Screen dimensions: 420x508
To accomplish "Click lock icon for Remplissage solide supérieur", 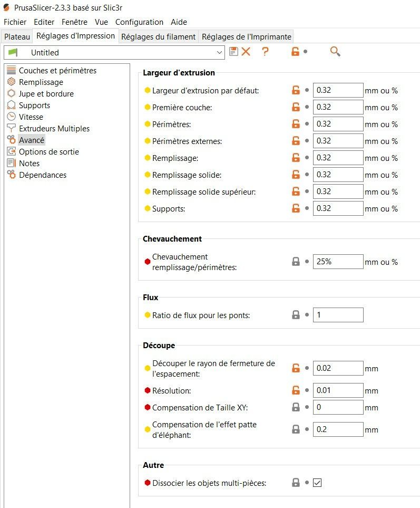I will point(296,191).
